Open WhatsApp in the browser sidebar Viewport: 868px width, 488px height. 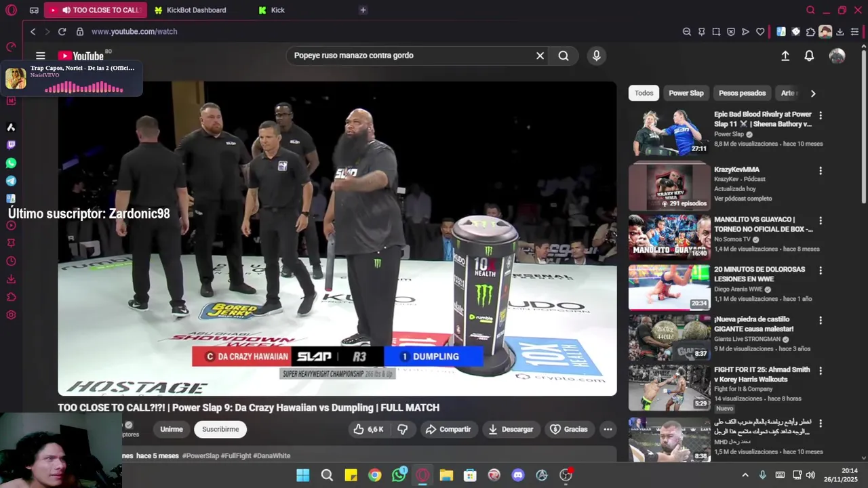pos(11,163)
